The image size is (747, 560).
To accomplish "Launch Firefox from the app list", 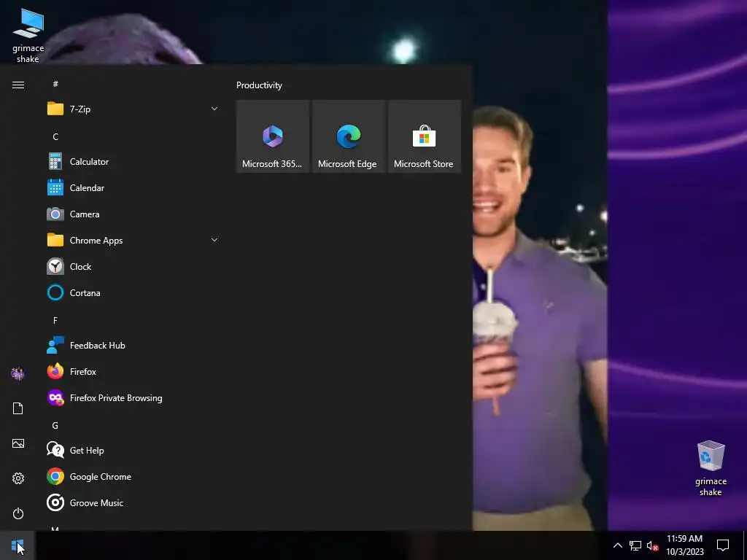I will [133, 371].
